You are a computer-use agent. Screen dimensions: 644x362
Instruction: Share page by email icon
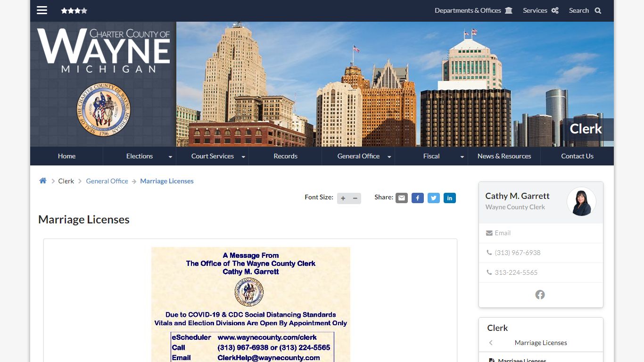point(402,198)
